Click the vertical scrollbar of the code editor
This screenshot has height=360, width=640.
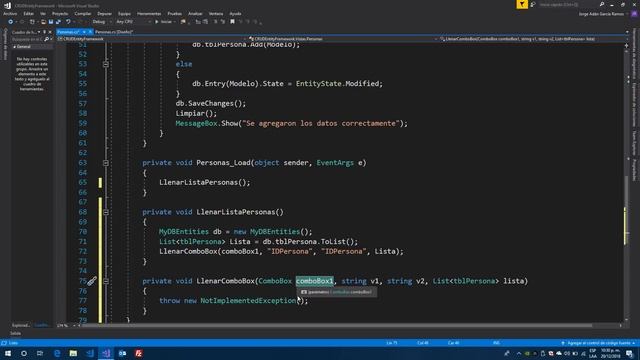coord(627,182)
